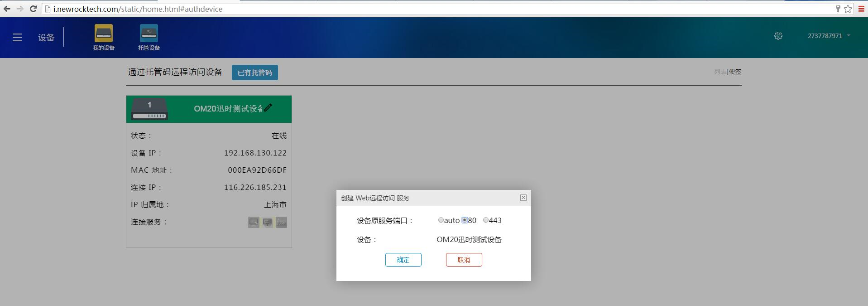
Task: Open the Chrome browser menu
Action: pos(861,9)
